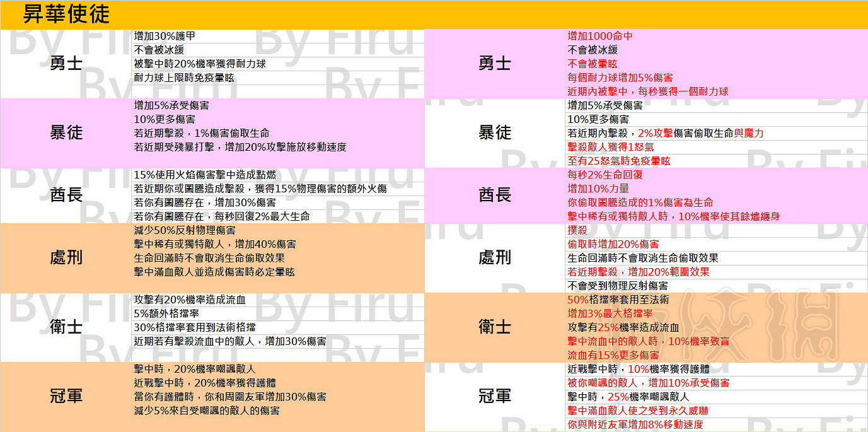Select the 增加1000命中 red text entry
The width and height of the screenshot is (868, 432).
pos(599,36)
